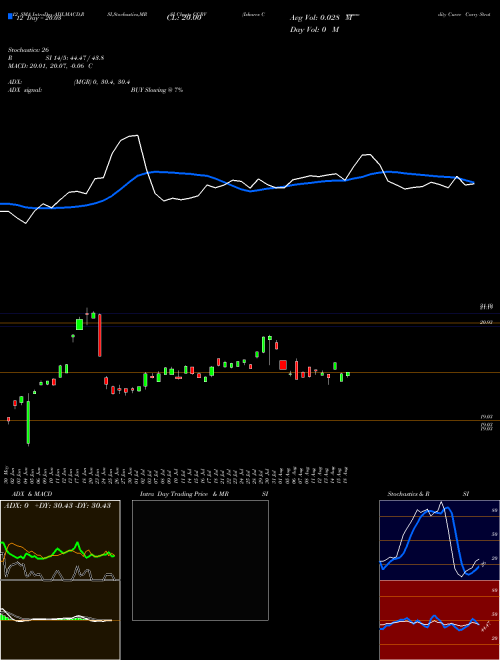Click the 'MACD: 20.01, 20.07, -0.06' line
The image size is (500, 660).
click(47, 66)
